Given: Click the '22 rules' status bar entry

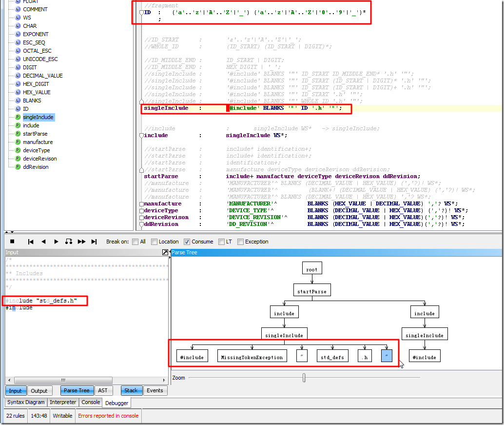Looking at the screenshot, I should point(16,416).
